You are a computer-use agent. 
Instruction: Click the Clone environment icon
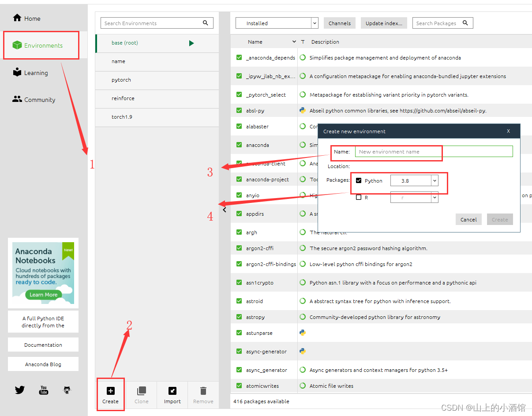tap(142, 390)
